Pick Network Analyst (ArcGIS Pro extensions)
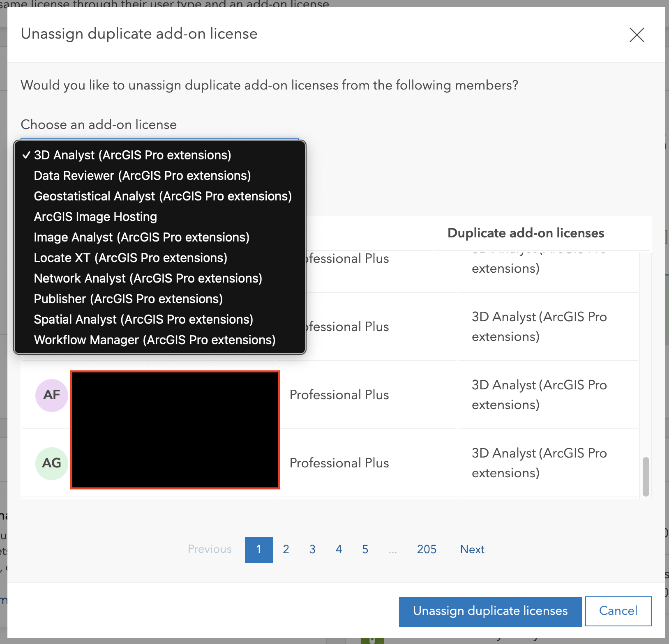 (x=160, y=278)
